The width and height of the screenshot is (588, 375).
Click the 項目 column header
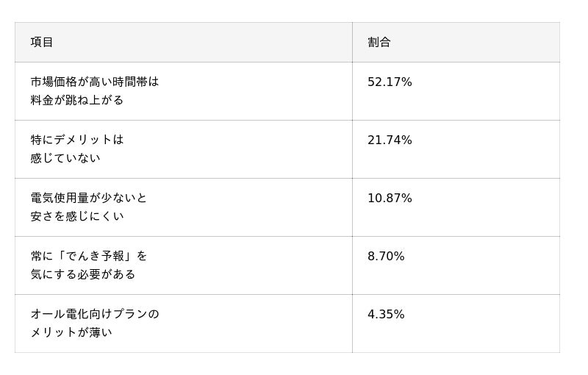pos(42,43)
